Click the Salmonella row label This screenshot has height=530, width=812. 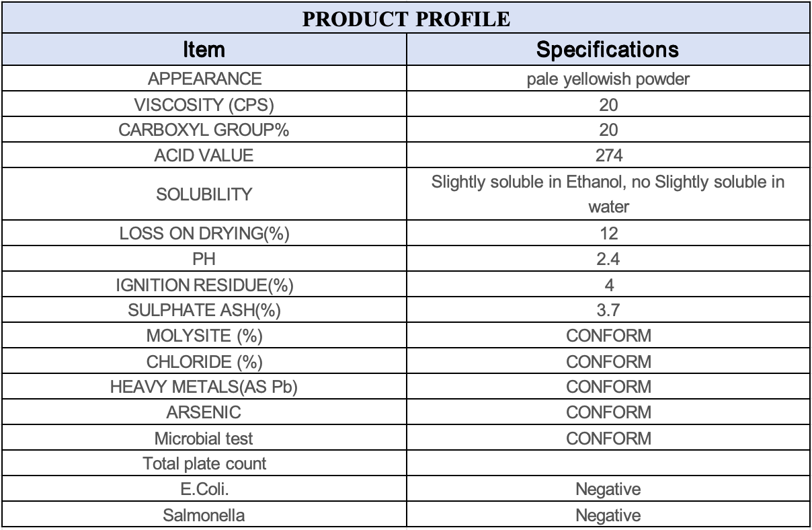click(x=206, y=516)
